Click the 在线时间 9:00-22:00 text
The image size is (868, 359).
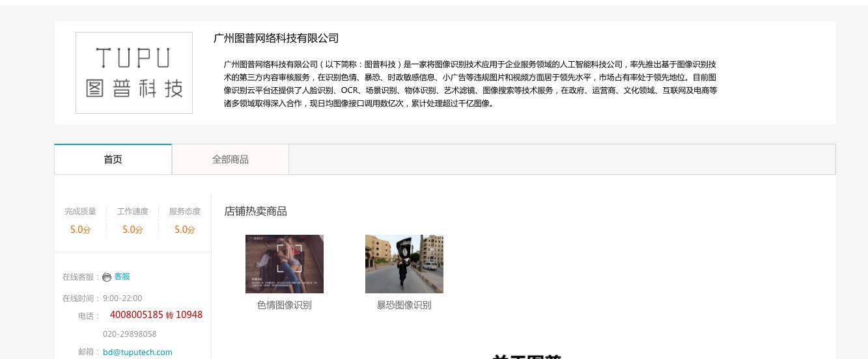[102, 299]
